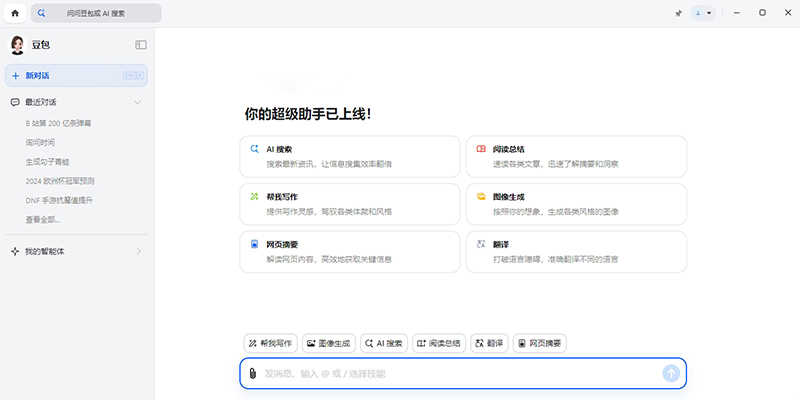
Task: Select the 图像生成 skill chip
Action: (x=329, y=343)
